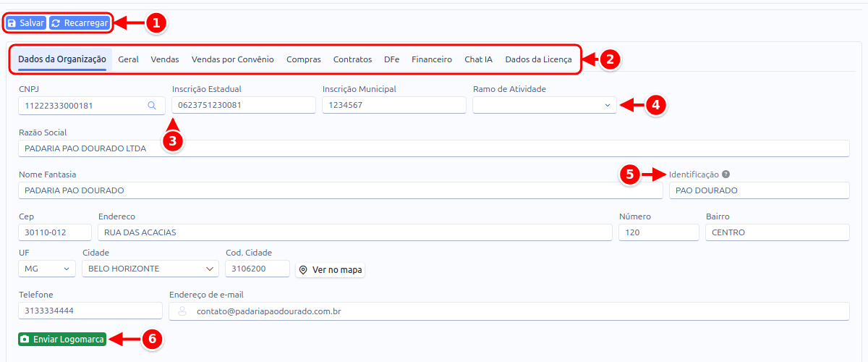
Task: Expand the Ramo de Atividade dropdown
Action: point(545,105)
